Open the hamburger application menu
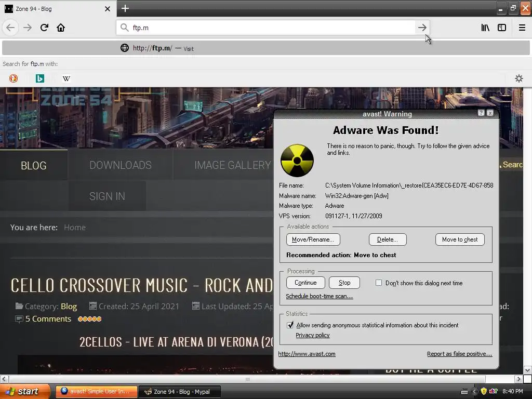Screen dimensions: 532x399 [x=522, y=28]
